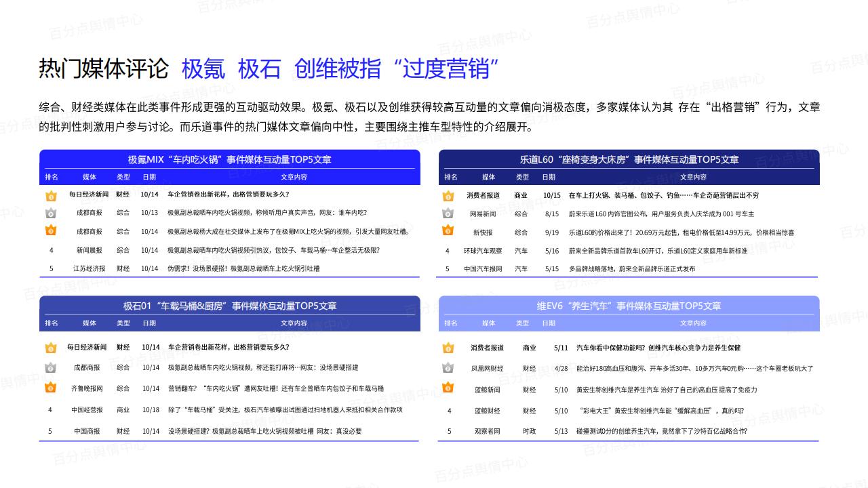Click 蓝鲸新闻 media cell
Image resolution: width=868 pixels, height=488 pixels.
point(487,390)
